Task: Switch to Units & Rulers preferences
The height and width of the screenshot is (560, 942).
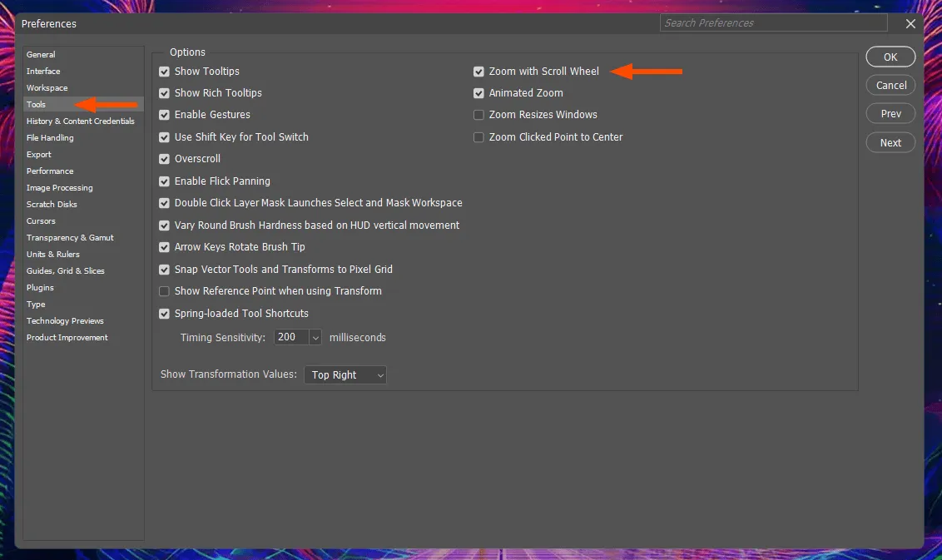Action: click(x=53, y=254)
